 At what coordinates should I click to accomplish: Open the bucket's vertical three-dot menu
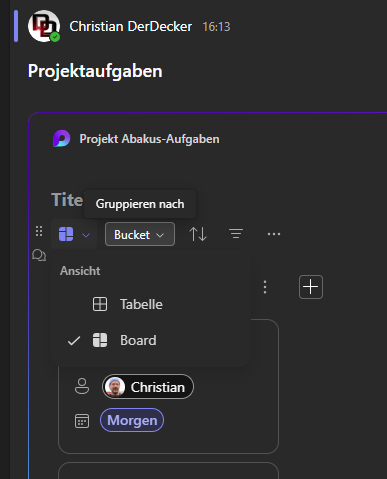pyautogui.click(x=265, y=287)
